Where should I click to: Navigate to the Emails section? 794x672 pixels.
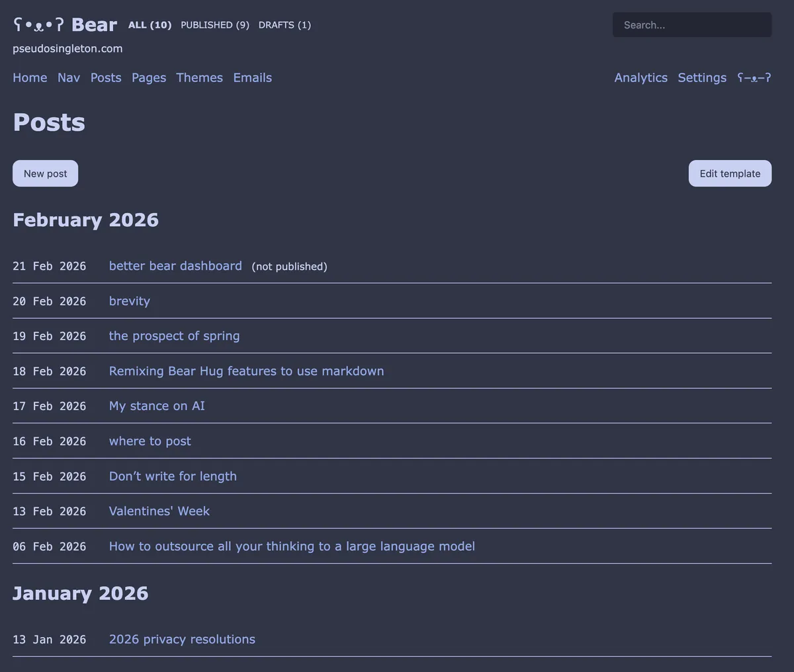[x=252, y=78]
